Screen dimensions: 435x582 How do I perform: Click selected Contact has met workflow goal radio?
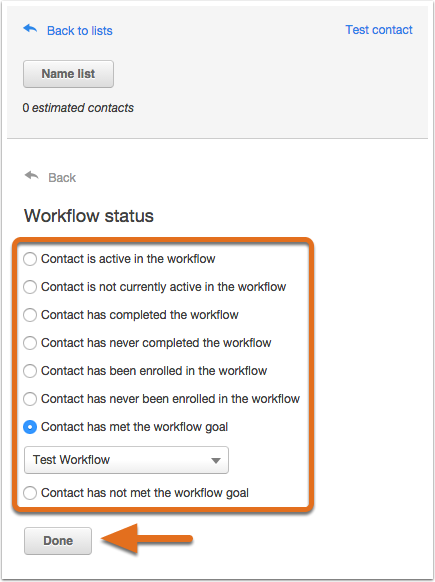point(30,427)
